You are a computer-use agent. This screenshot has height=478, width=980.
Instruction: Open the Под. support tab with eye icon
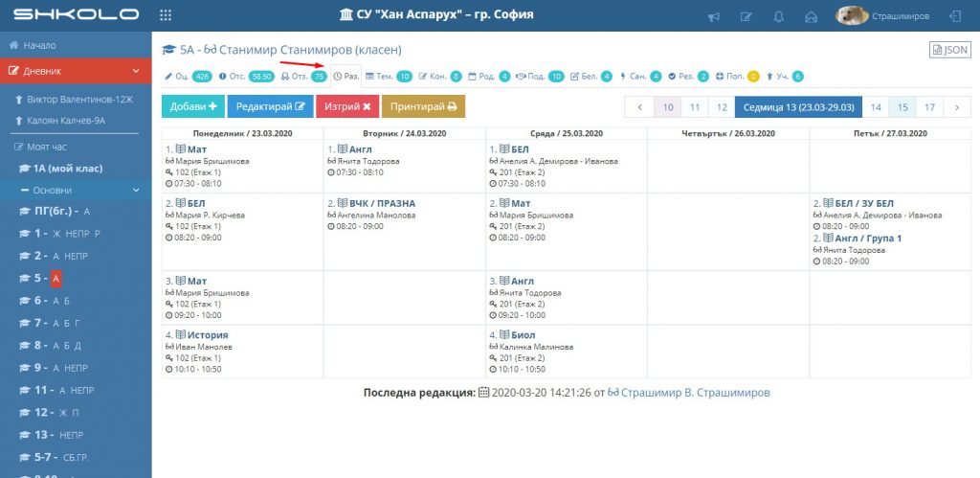click(x=540, y=77)
